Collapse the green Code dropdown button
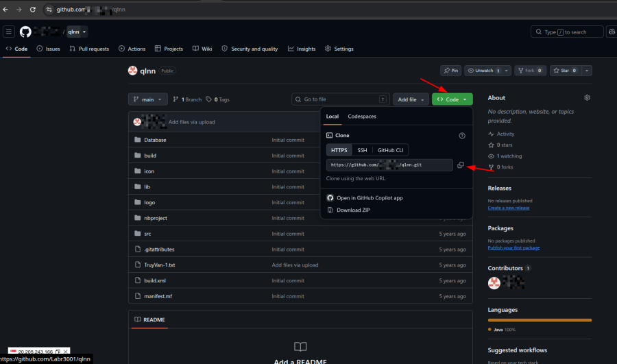617x364 pixels. click(x=452, y=99)
